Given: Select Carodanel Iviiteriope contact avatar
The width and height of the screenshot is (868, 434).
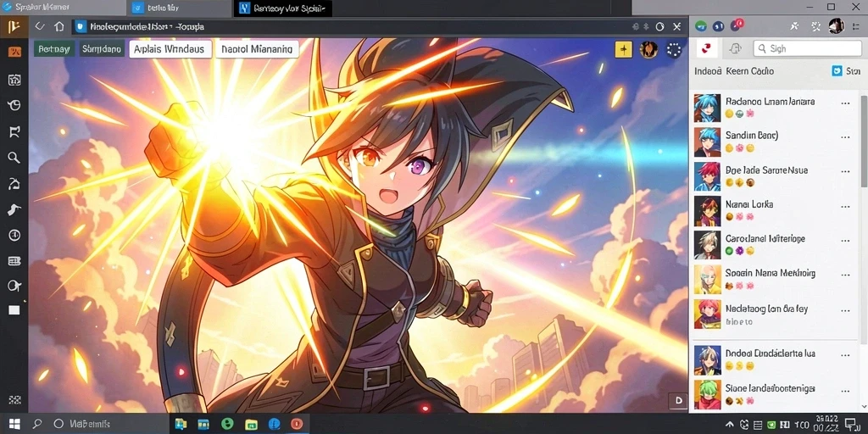Looking at the screenshot, I should pos(708,245).
